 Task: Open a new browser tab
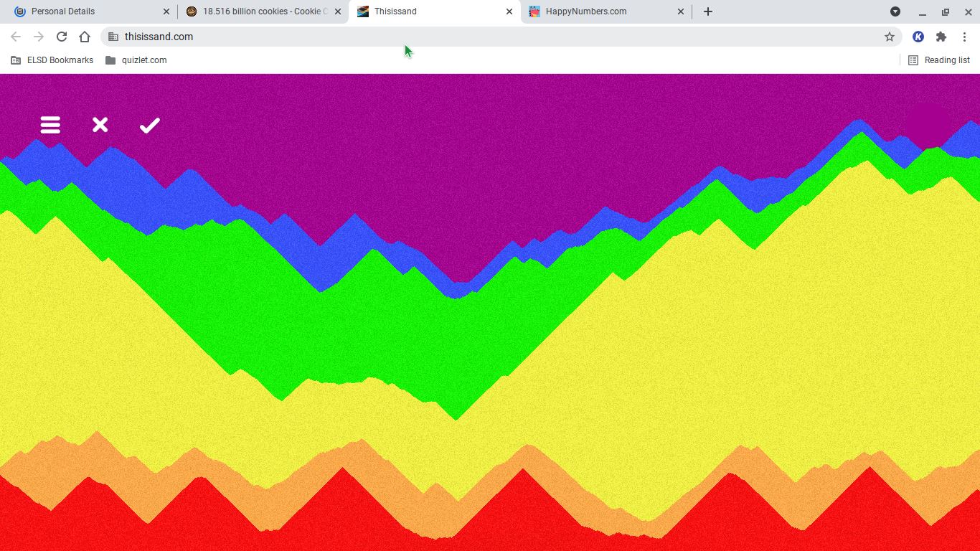pyautogui.click(x=708, y=11)
